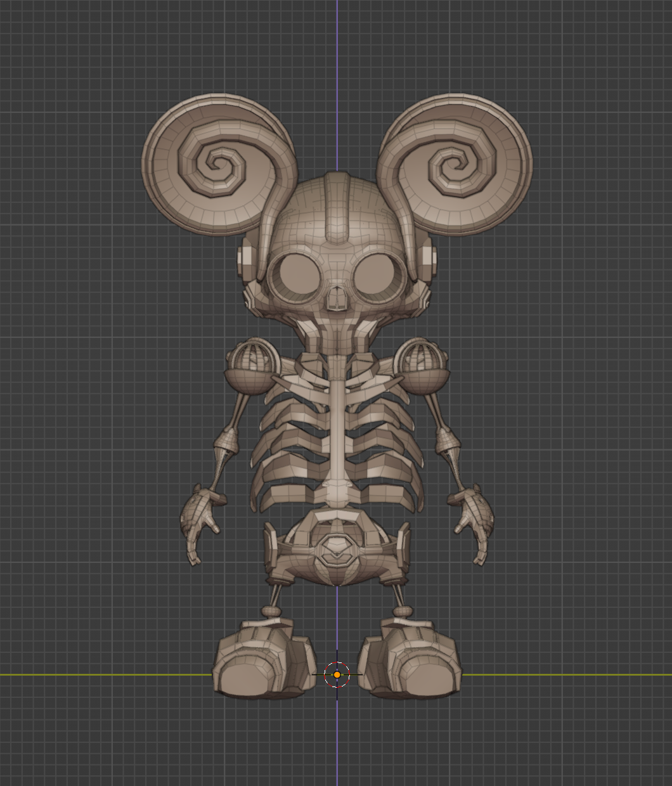Click the nose cavity of the skull
The height and width of the screenshot is (786, 672).
(x=337, y=299)
